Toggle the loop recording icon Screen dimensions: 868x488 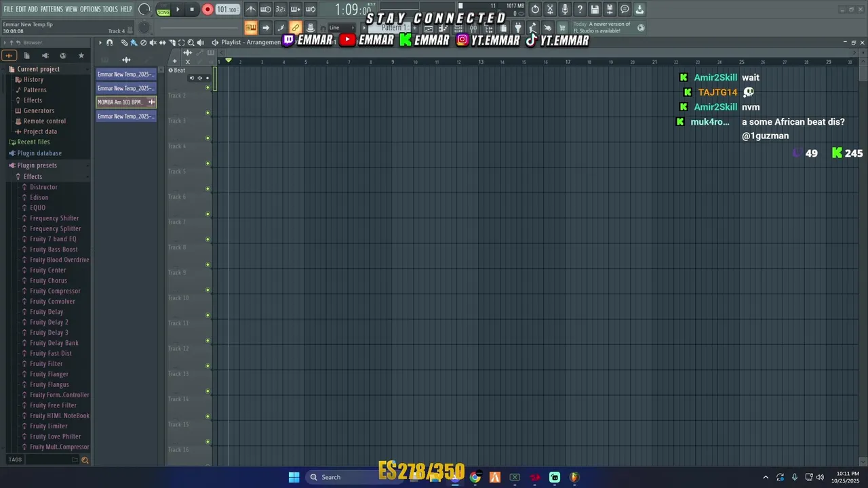(311, 9)
